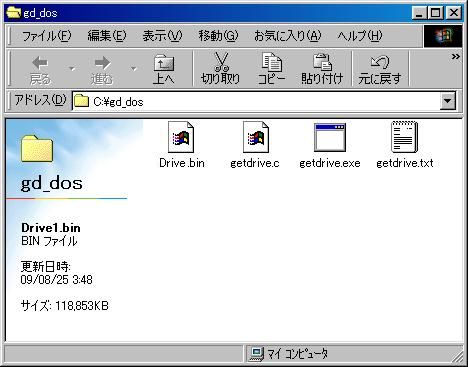This screenshot has width=468, height=367.
Task: Open the 編集(E) menu
Action: point(107,36)
